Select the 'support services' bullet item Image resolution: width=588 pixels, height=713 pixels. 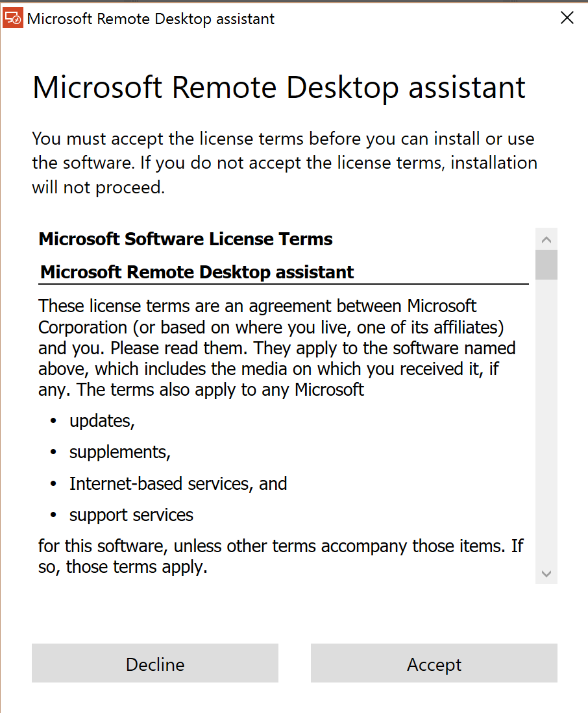coord(130,514)
